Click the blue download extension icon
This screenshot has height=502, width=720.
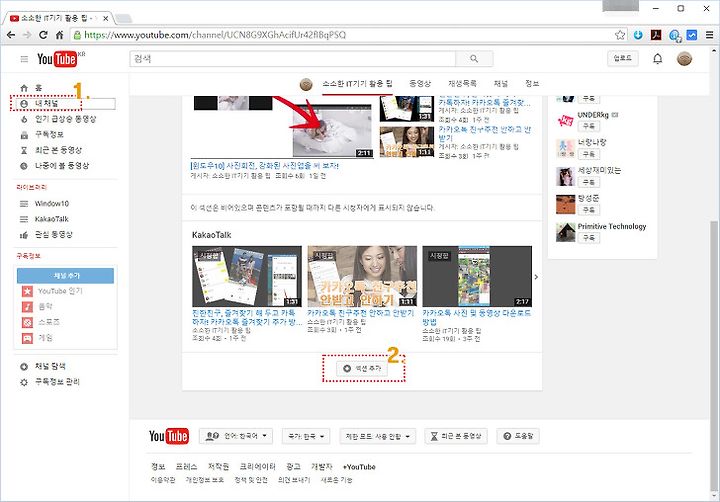pos(638,35)
